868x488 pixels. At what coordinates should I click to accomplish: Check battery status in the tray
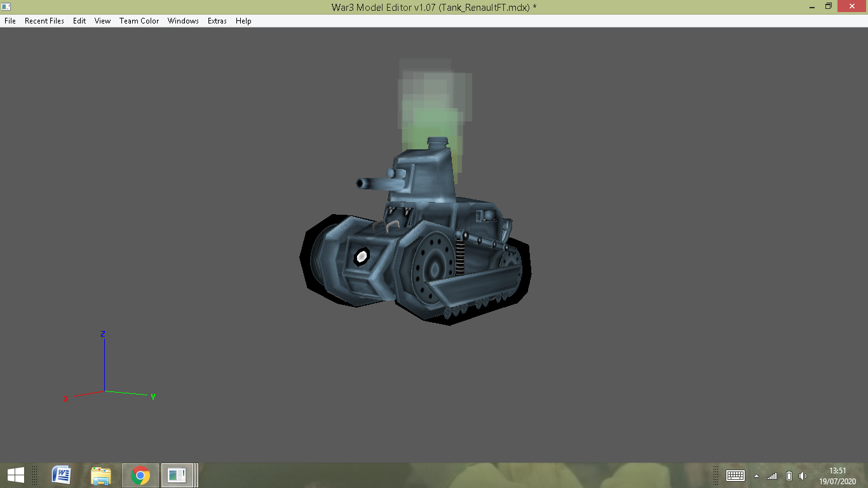[789, 476]
